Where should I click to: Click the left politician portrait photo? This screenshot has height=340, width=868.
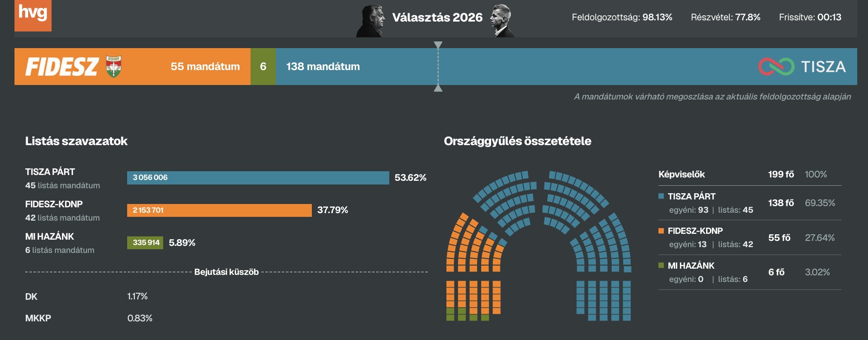pyautogui.click(x=371, y=21)
